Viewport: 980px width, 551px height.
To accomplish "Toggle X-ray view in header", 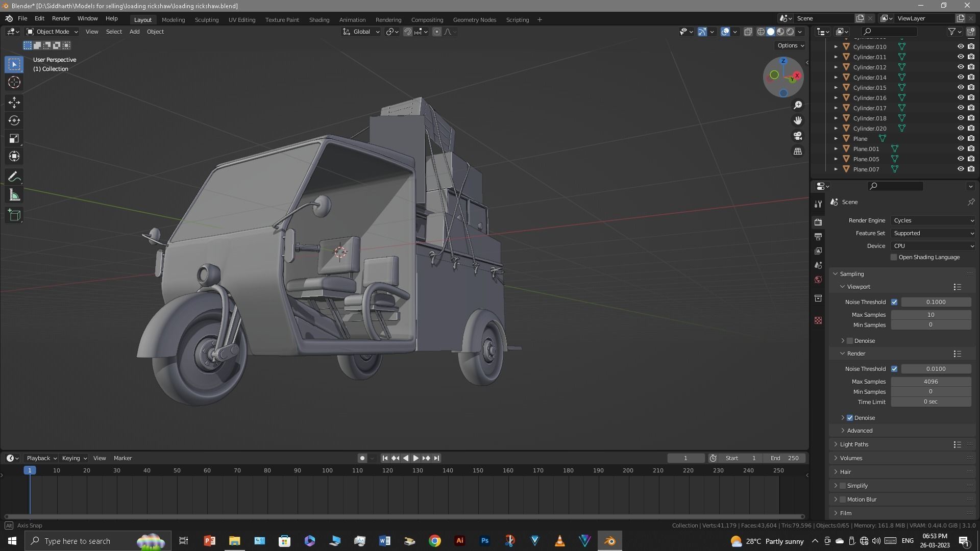I will coord(748,32).
